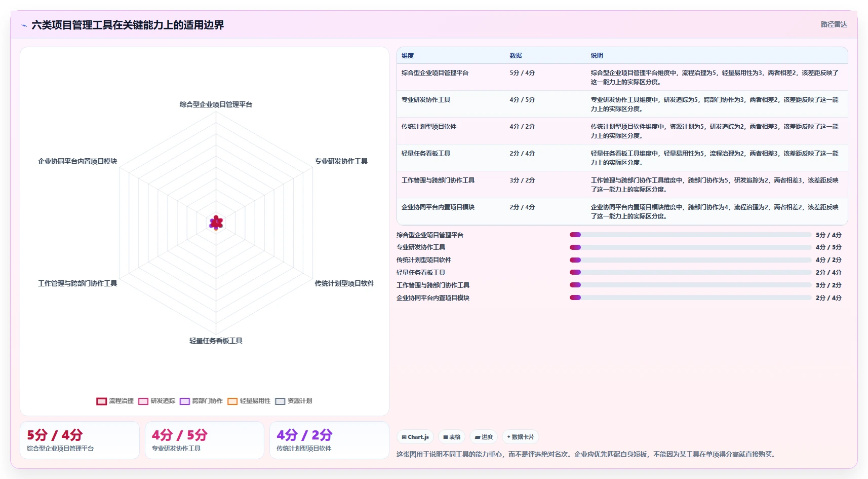Click the title icon beside 六类项目管理工具

[x=24, y=25]
